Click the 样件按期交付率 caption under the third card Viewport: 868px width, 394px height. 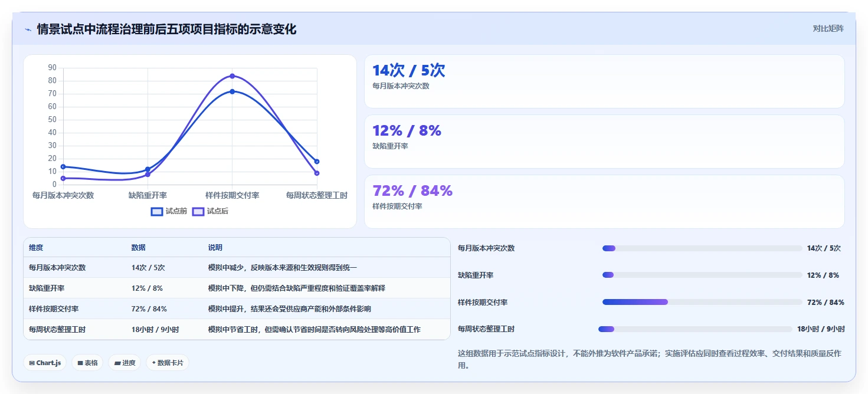[x=397, y=206]
